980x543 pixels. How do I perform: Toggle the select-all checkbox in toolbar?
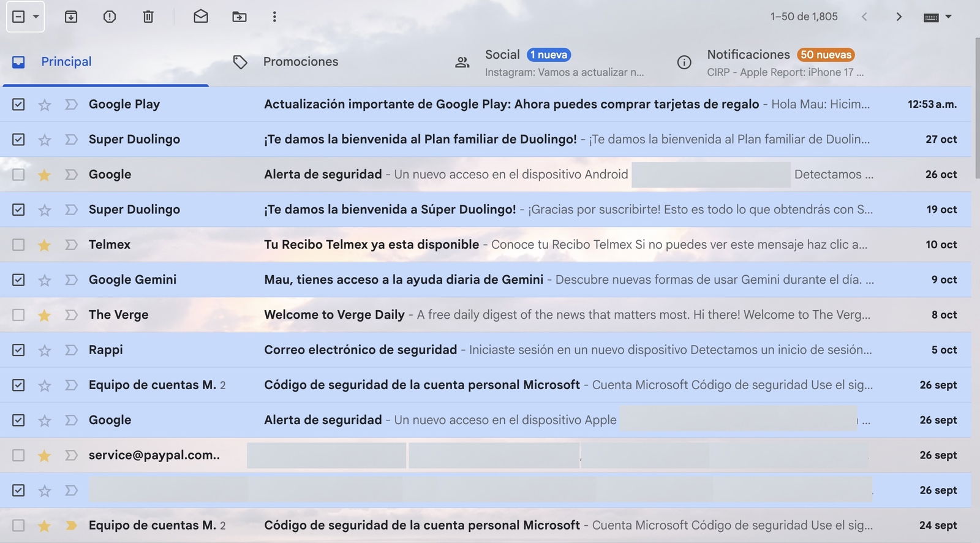click(18, 17)
